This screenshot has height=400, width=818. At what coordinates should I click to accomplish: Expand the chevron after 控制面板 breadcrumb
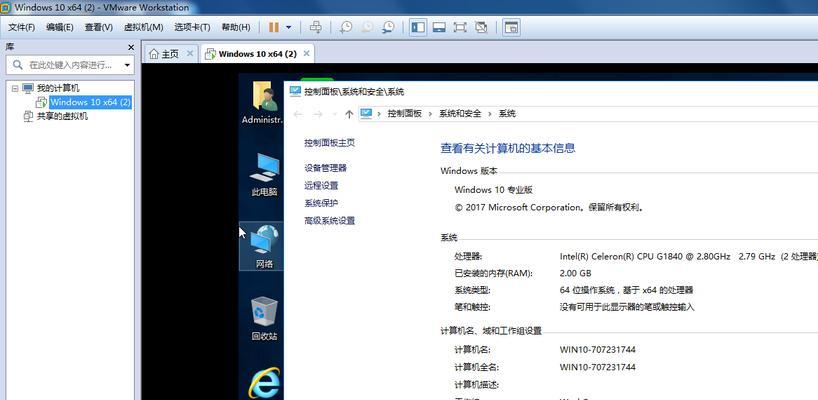click(430, 114)
